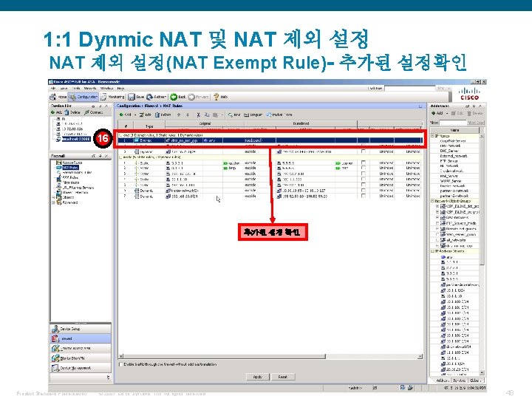The image size is (532, 399).
Task: Open the Help menu in menu bar
Action: coord(120,88)
